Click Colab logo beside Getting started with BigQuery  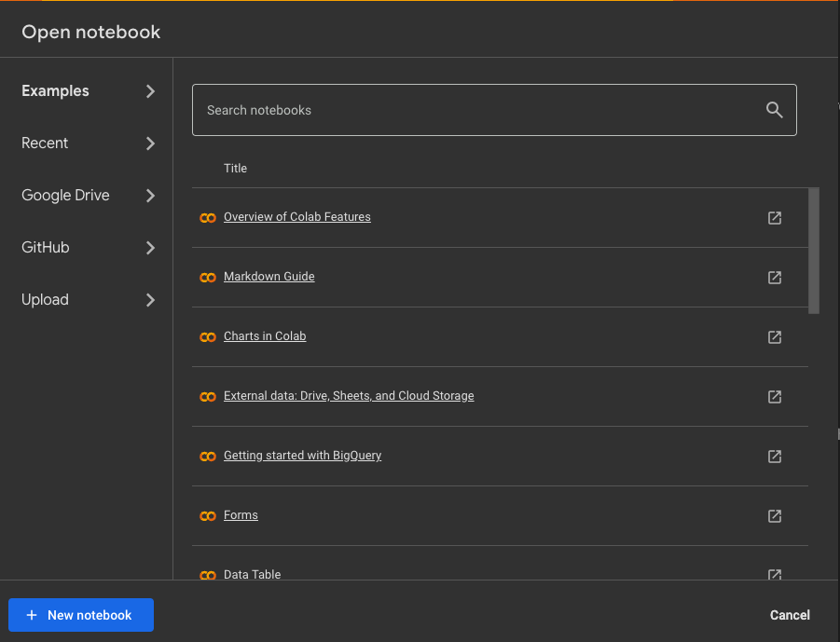[x=208, y=457]
